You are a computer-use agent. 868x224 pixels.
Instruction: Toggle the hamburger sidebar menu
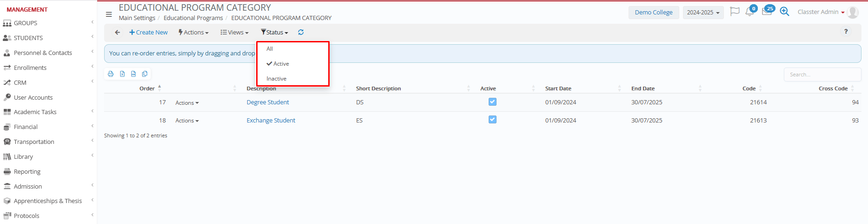[x=109, y=14]
